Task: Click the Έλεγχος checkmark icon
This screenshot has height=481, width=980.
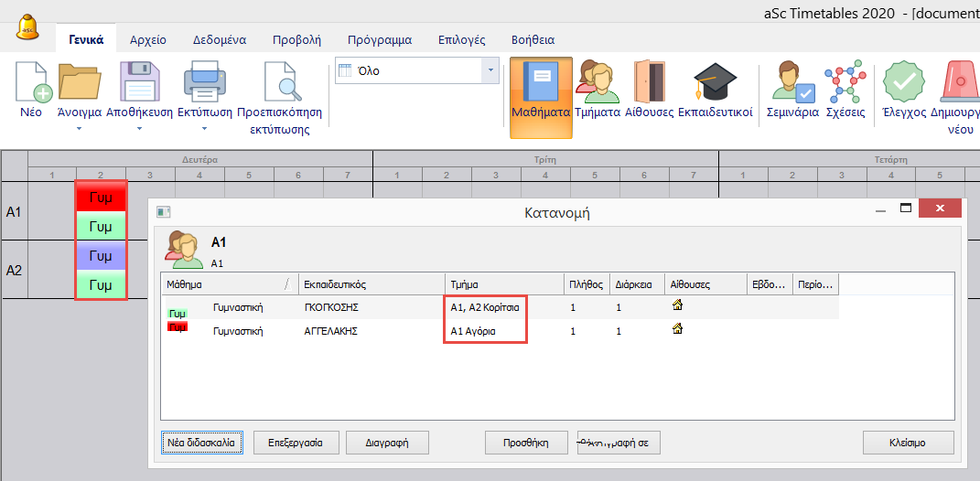Action: click(x=903, y=84)
